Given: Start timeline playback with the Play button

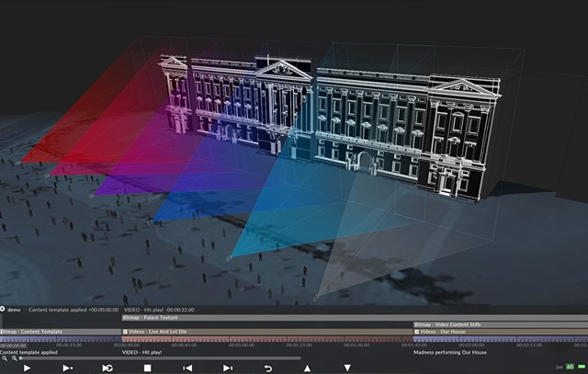Looking at the screenshot, I should (x=27, y=368).
